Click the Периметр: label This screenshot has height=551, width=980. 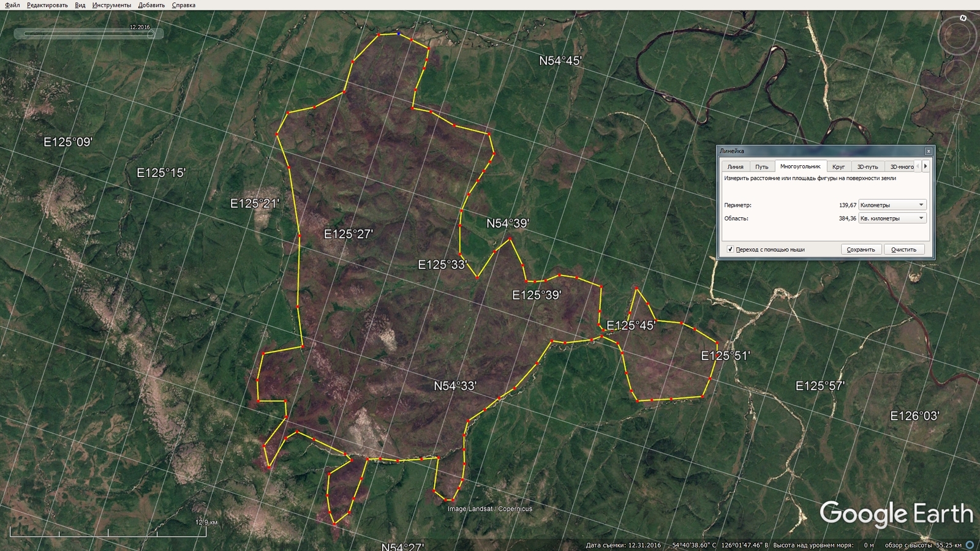point(737,205)
